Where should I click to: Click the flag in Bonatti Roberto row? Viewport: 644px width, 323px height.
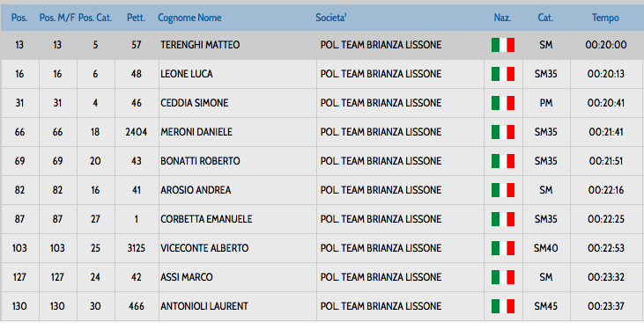pyautogui.click(x=503, y=161)
